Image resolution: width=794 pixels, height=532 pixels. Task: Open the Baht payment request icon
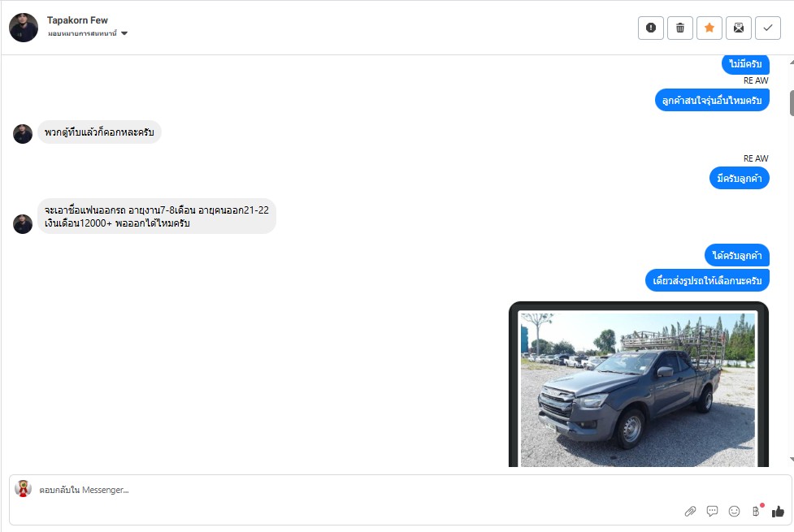point(756,511)
